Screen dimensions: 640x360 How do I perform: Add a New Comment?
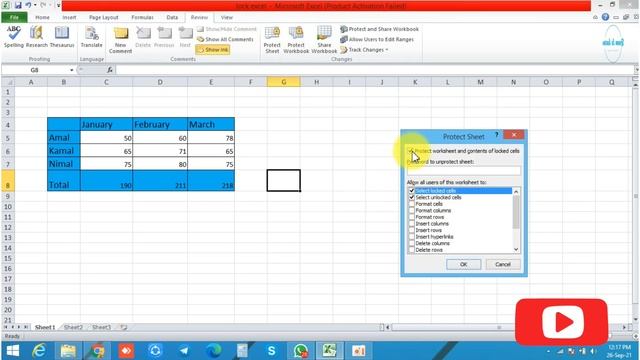click(x=120, y=40)
